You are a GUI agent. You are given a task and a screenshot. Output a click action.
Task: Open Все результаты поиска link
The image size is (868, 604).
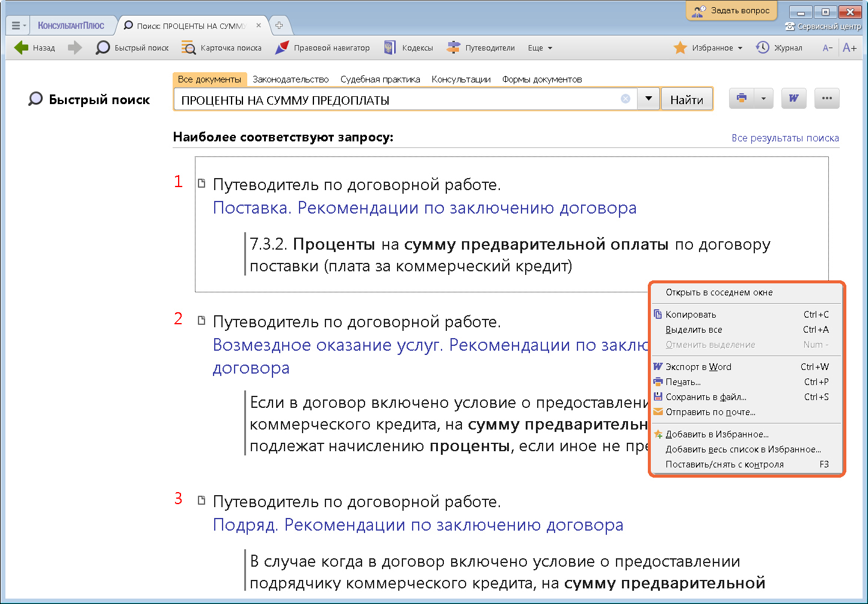pos(785,138)
